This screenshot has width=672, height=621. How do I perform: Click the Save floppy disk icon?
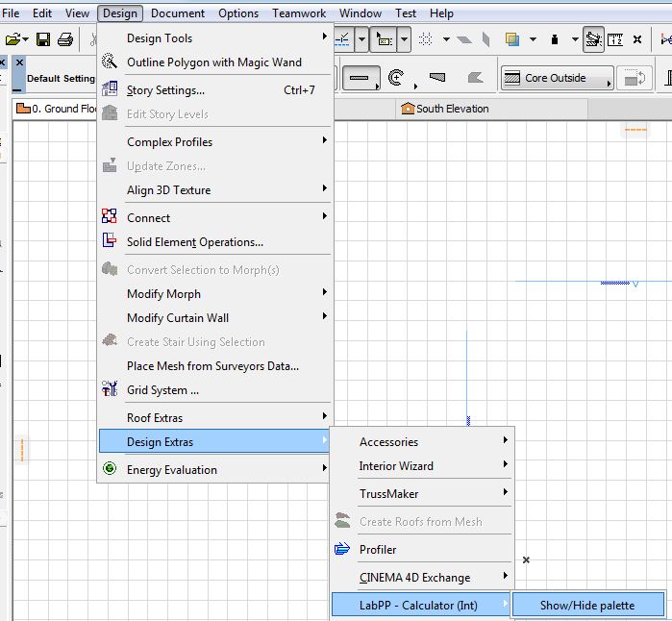tap(43, 39)
